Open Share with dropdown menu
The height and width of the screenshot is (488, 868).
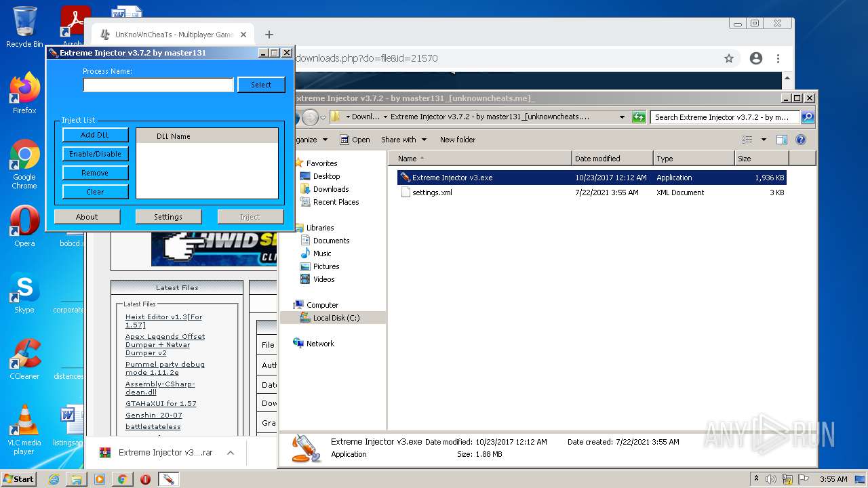[x=404, y=140]
